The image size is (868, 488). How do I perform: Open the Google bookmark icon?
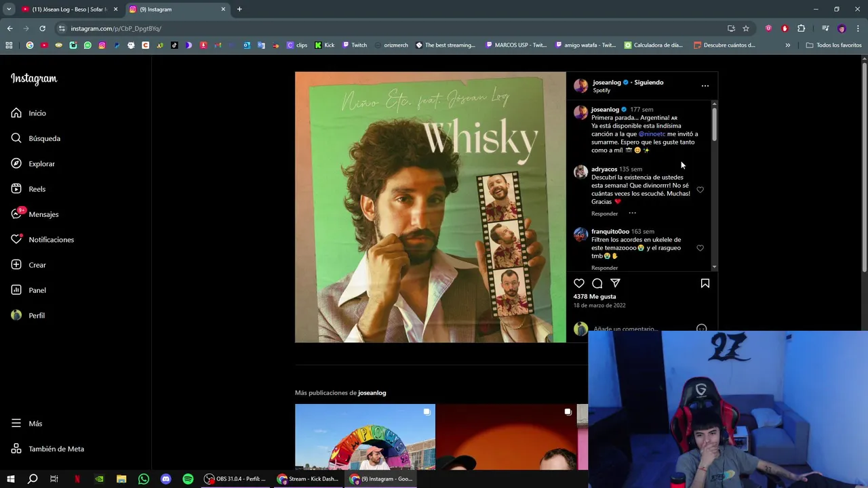[x=30, y=45]
